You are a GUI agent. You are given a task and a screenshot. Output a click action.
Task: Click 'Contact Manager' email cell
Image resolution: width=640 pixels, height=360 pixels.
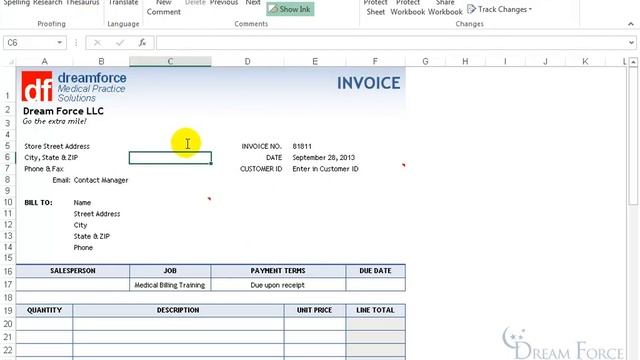click(101, 180)
